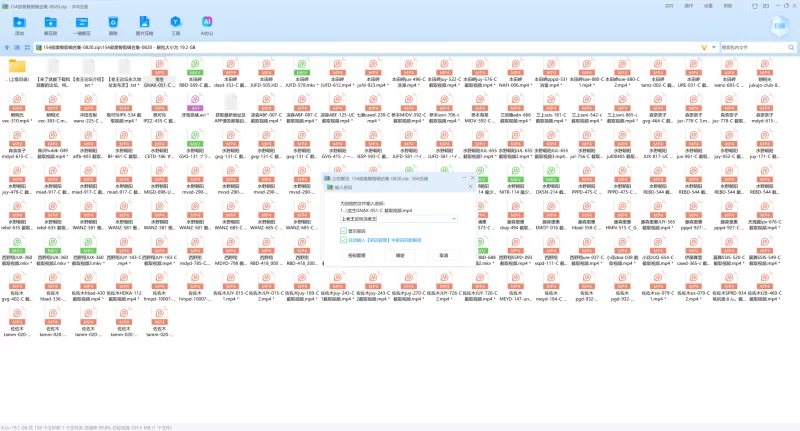Click 确定 (OK) in the password dialog
Image resolution: width=800 pixels, height=431 pixels.
click(x=400, y=256)
